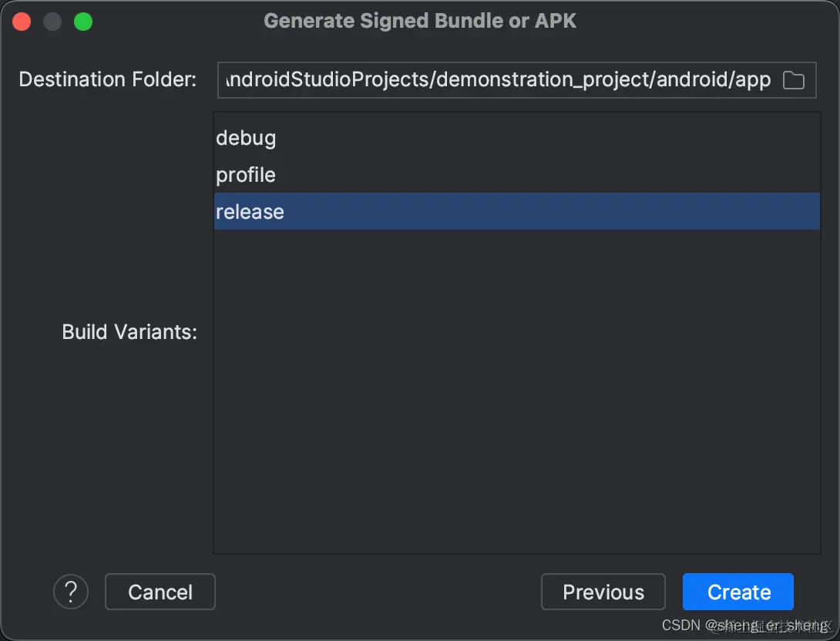Open help with the question mark button
840x641 pixels.
pos(71,592)
